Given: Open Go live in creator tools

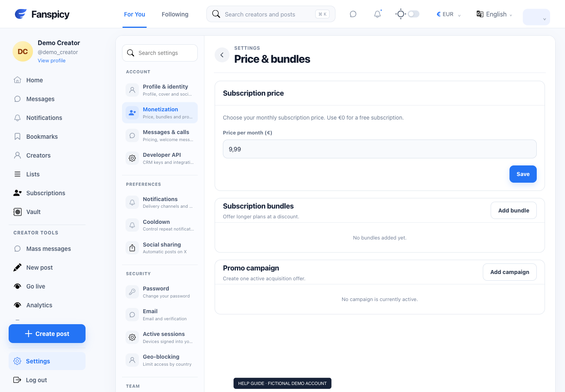Looking at the screenshot, I should (x=47, y=286).
